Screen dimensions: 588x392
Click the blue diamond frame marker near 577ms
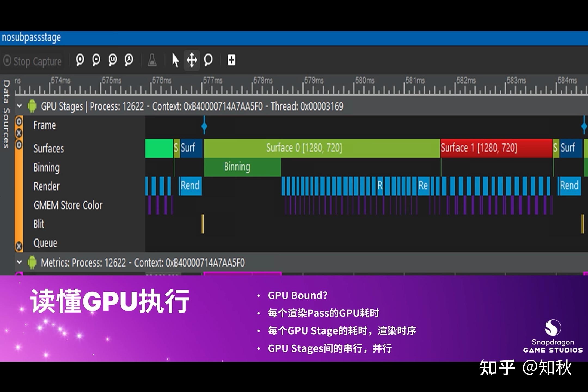pyautogui.click(x=204, y=126)
